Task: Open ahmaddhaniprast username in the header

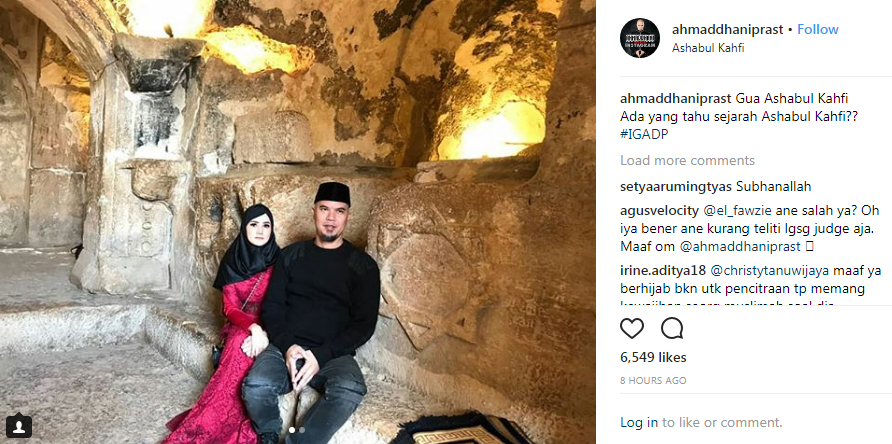Action: [x=728, y=30]
